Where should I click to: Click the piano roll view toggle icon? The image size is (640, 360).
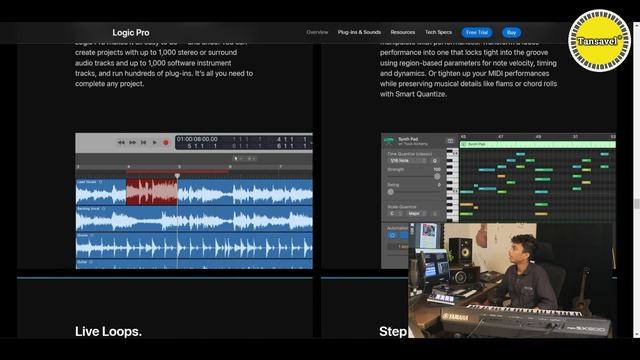(450, 141)
